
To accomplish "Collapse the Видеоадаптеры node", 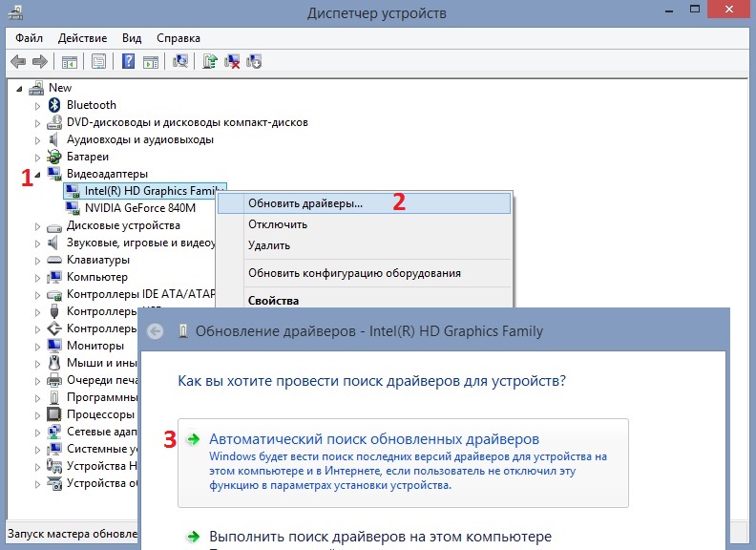I will click(37, 175).
